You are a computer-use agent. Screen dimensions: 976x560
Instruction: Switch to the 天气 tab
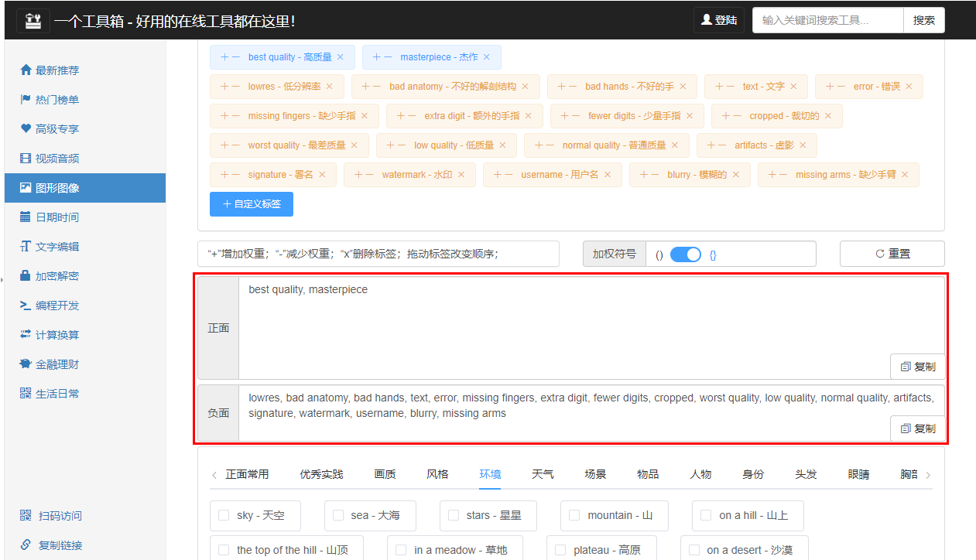543,474
